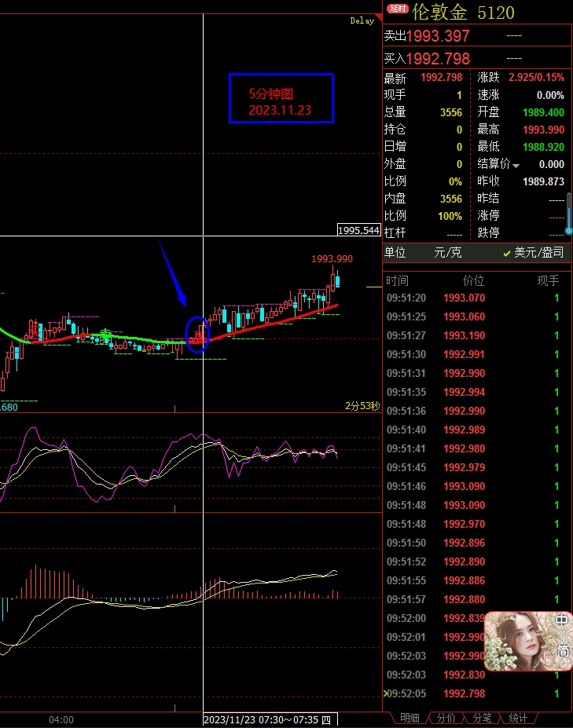Screen dimensions: 573x728
Task: Click the green buy signal marker on moving average
Action: (x=104, y=333)
